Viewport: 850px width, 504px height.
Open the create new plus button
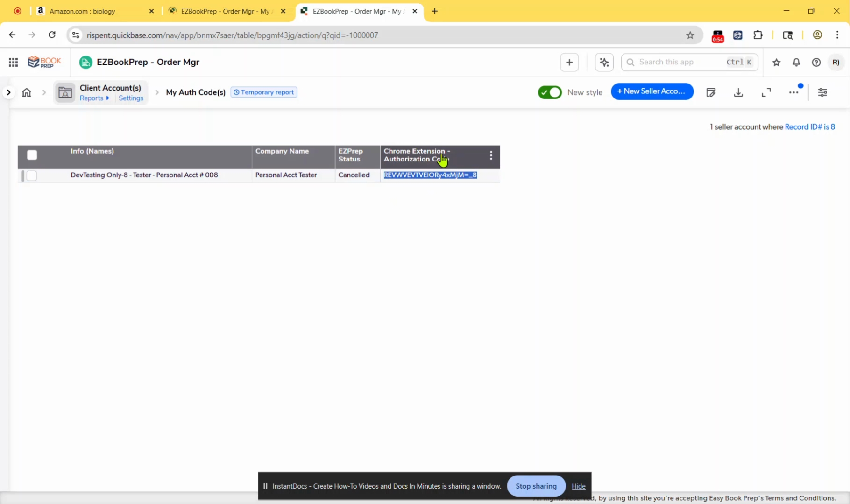[569, 62]
